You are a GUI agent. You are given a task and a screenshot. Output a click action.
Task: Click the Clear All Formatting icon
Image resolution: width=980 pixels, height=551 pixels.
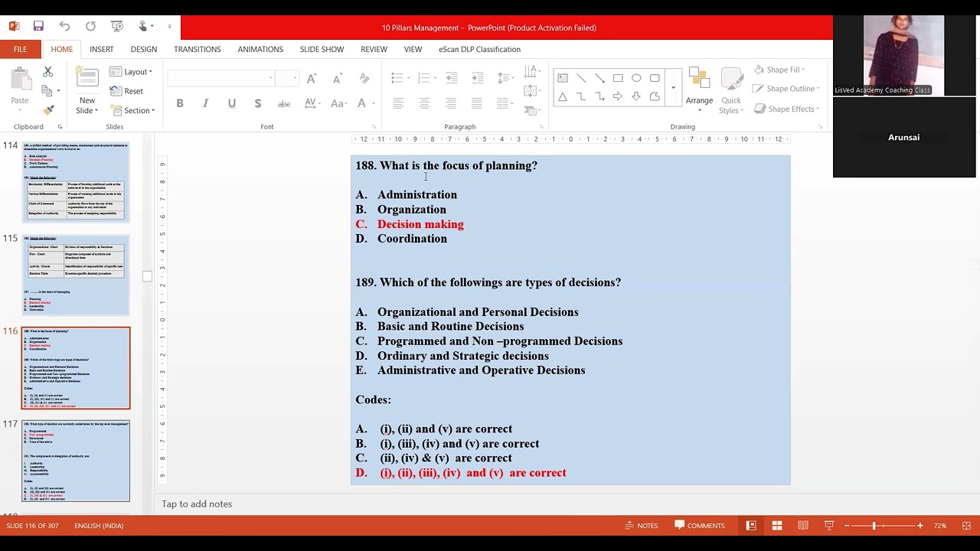[x=364, y=79]
